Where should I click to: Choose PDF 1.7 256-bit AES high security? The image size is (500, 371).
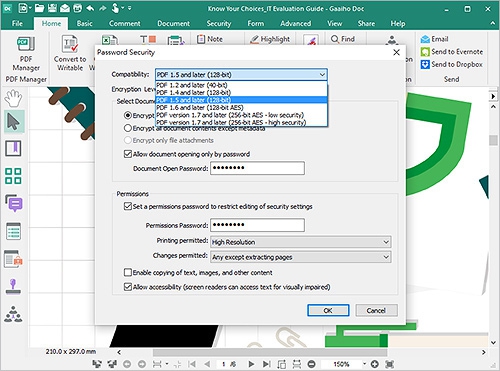point(241,122)
